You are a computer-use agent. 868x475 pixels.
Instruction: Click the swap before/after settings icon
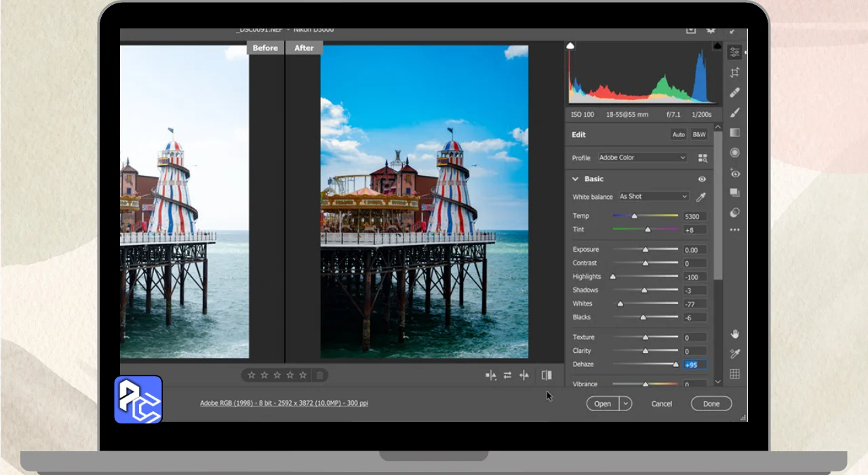click(507, 375)
